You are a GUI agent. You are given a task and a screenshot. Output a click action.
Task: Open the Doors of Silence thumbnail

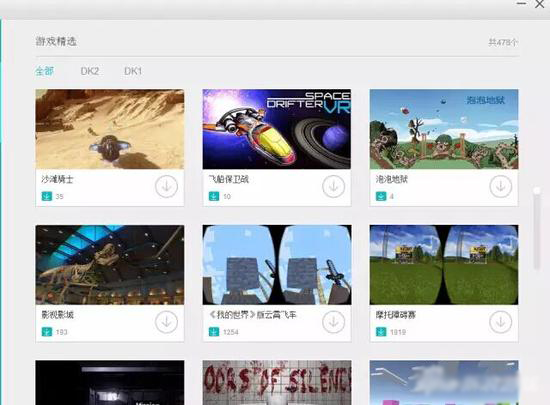pos(277,383)
